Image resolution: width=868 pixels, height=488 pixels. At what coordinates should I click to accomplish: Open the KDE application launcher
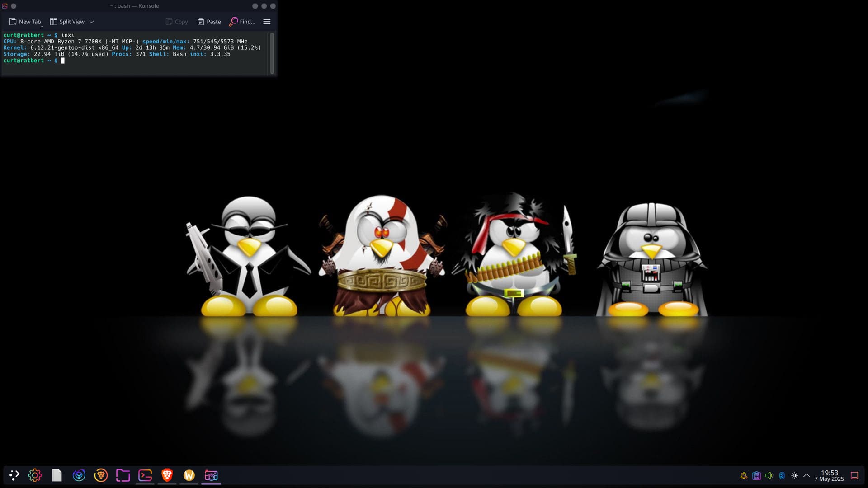(x=14, y=475)
